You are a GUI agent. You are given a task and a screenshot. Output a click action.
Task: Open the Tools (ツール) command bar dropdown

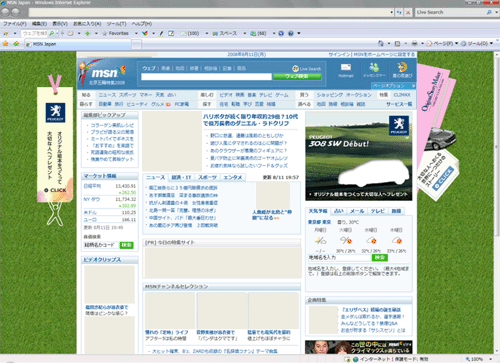click(x=477, y=43)
